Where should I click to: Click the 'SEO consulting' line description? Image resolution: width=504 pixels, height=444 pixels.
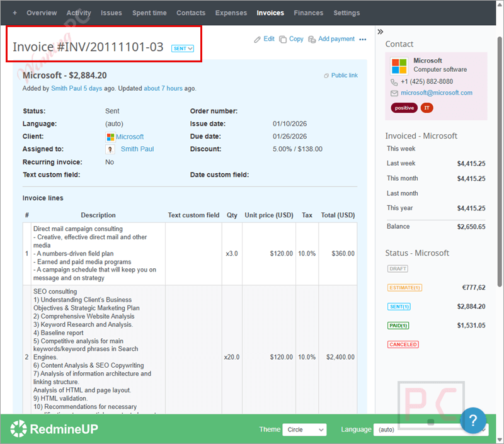pos(55,292)
